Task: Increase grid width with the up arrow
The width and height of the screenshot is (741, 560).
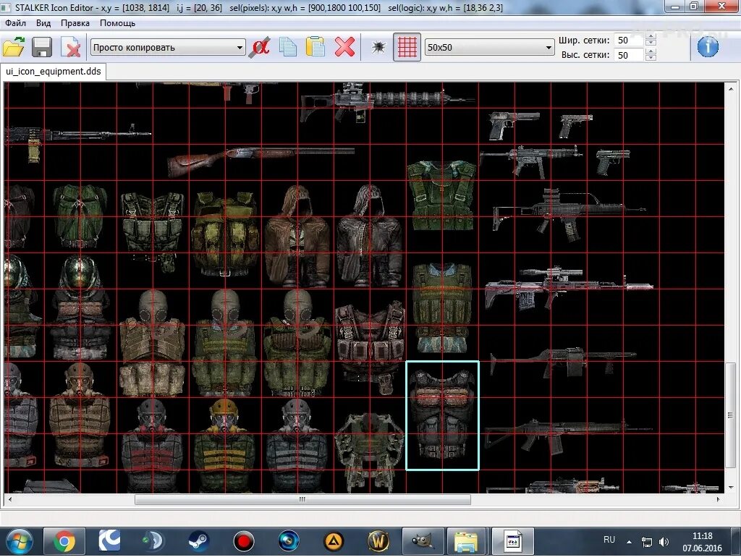Action: [651, 37]
